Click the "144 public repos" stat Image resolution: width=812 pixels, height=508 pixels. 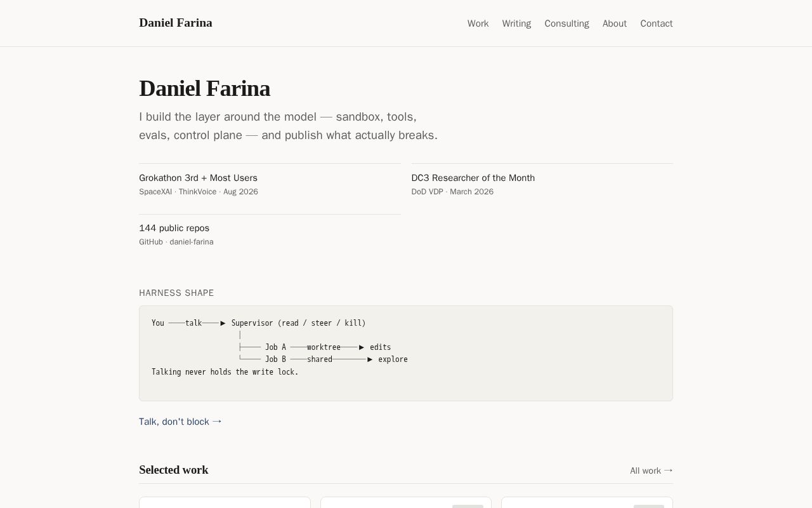click(x=174, y=228)
